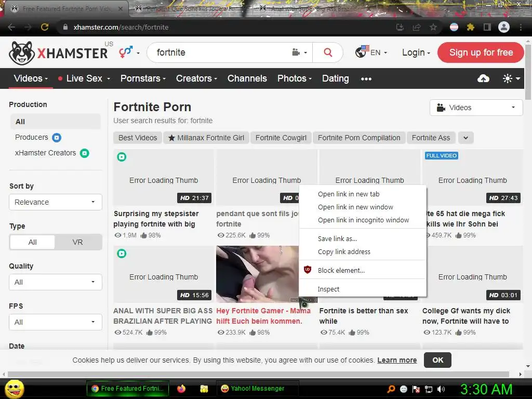
Task: Open the more options dots in nav bar
Action: click(366, 79)
